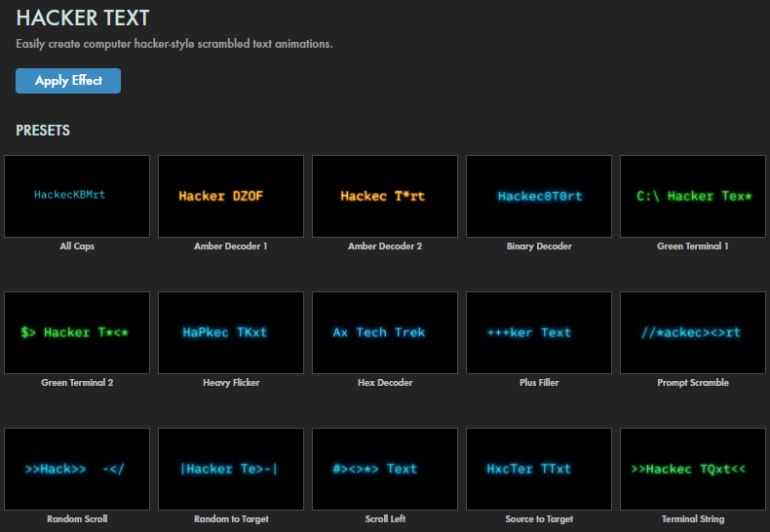Click the HACKER TEXT title
This screenshot has height=532, width=770.
pos(83,19)
